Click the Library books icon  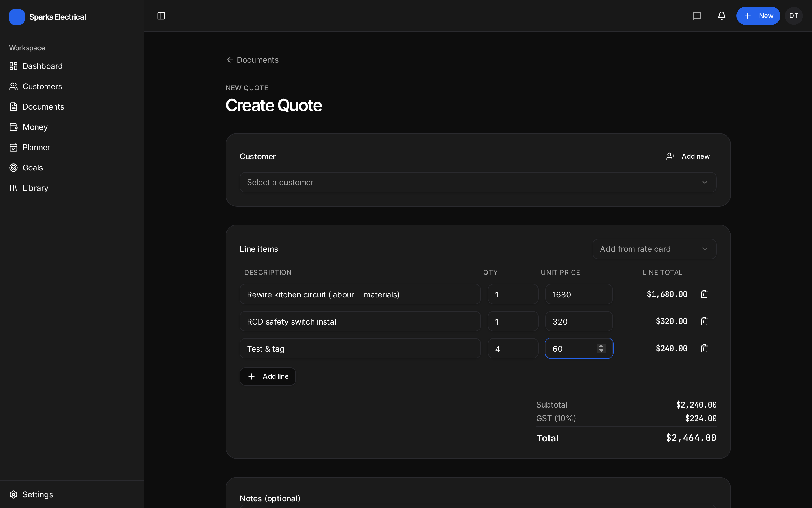(x=14, y=188)
